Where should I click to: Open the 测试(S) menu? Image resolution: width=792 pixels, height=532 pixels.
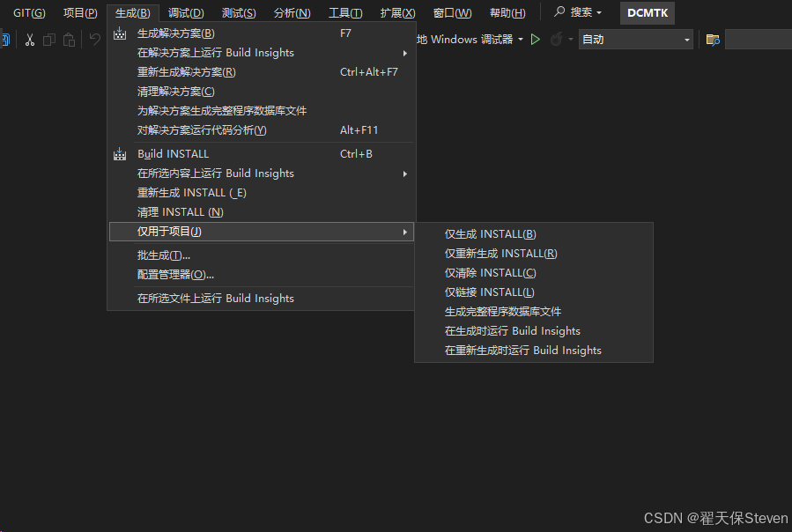[239, 12]
